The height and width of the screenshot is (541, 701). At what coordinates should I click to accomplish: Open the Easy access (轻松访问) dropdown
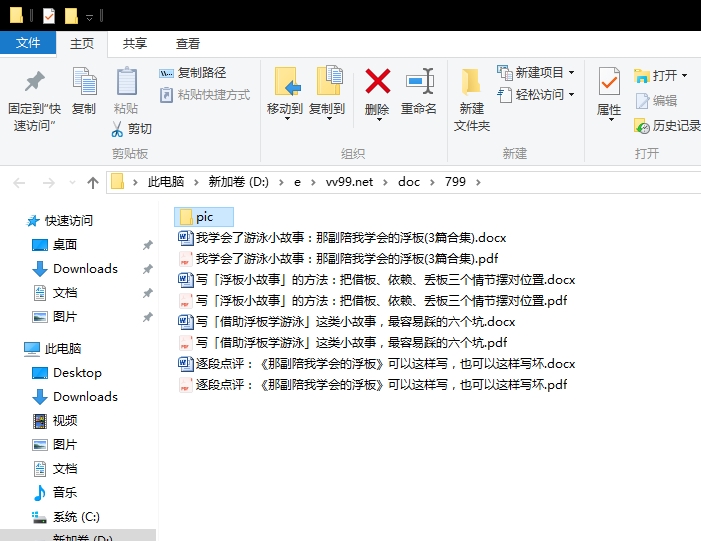(x=536, y=95)
